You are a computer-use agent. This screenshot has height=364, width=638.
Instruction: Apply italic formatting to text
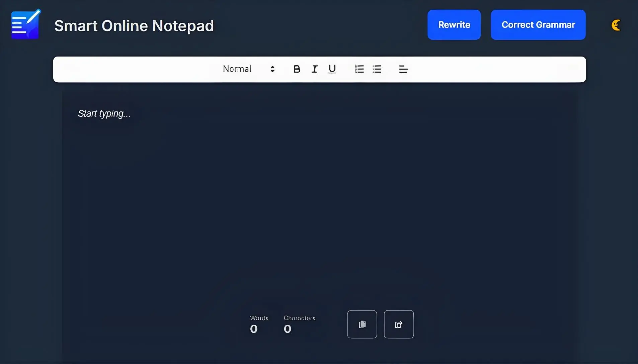tap(315, 69)
